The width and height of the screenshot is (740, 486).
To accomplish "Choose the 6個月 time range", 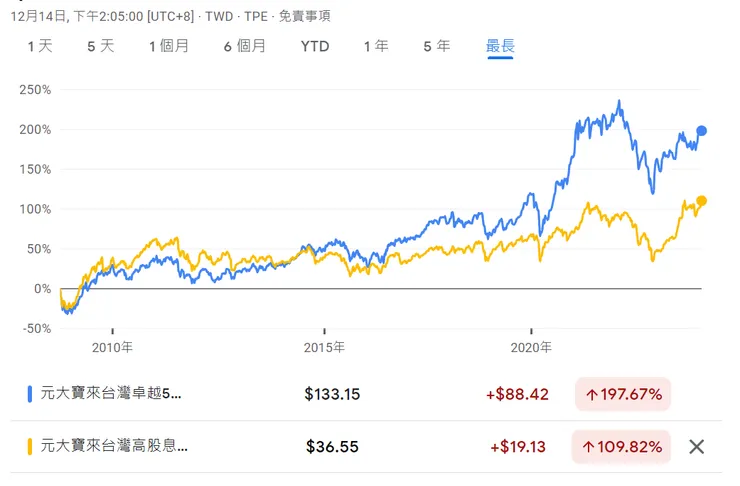I will click(245, 46).
